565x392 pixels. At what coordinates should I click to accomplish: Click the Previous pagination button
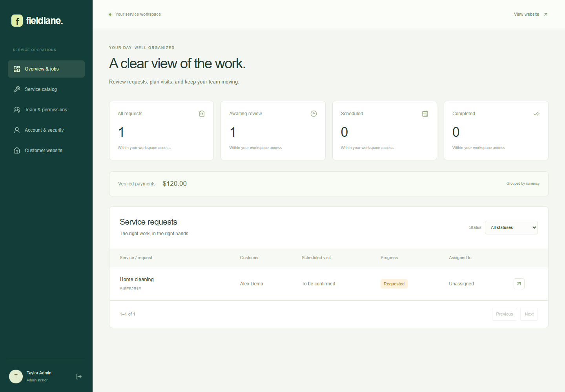click(504, 314)
